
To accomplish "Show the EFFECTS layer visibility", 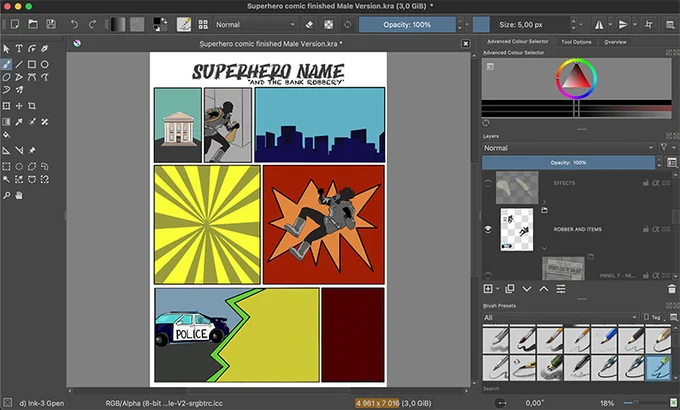I will pos(488,184).
